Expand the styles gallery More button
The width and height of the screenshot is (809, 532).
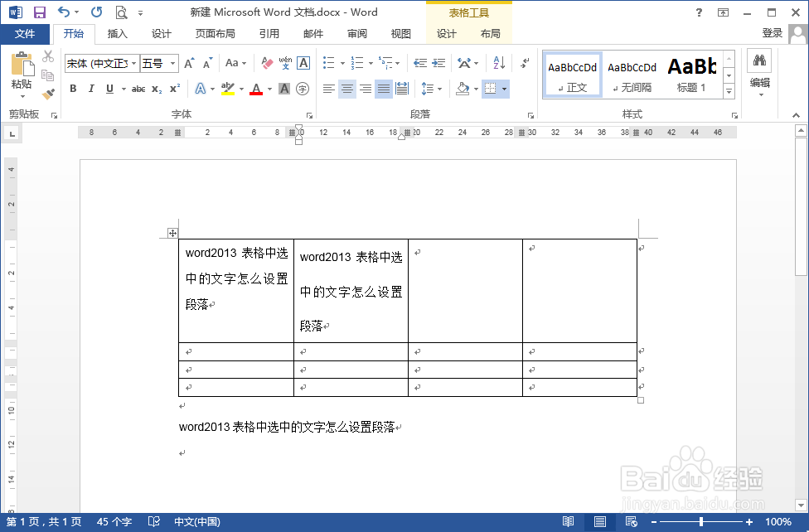coord(729,92)
